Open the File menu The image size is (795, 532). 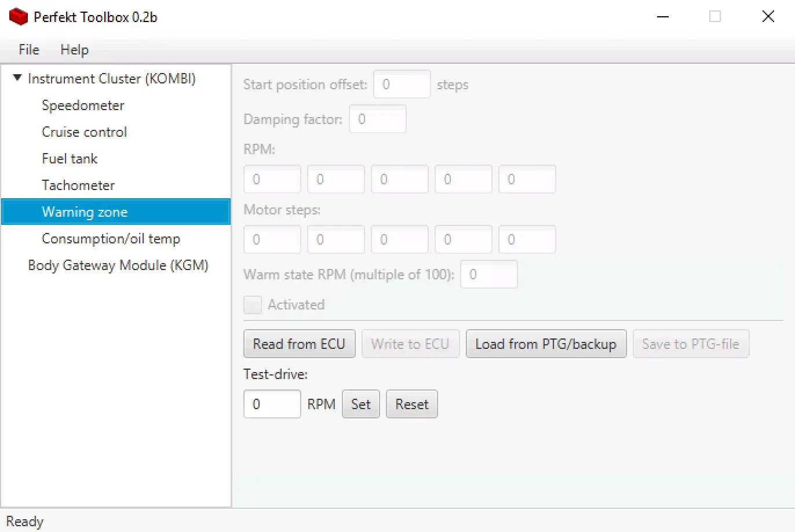pos(29,50)
